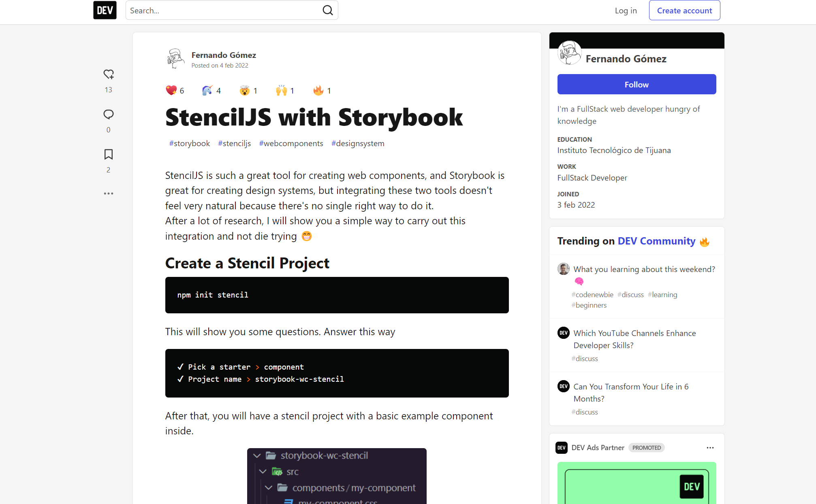
Task: Open 'What you learning about this weekend?' post
Action: pos(644,269)
